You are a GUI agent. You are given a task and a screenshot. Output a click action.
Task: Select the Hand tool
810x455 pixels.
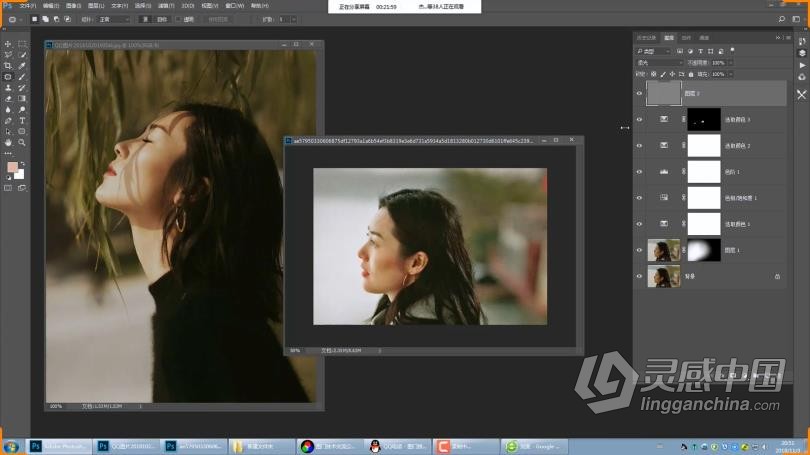coord(8,142)
